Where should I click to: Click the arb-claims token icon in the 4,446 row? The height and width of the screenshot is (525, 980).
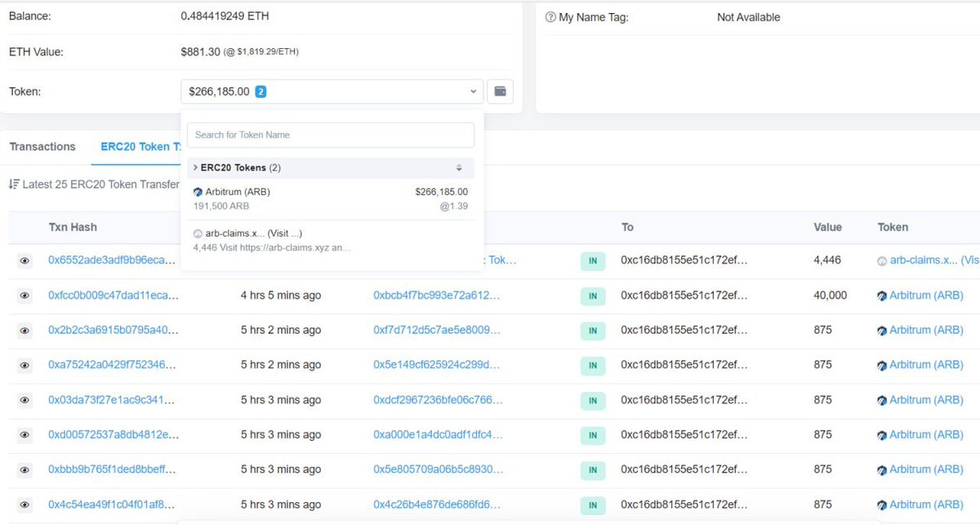[x=882, y=261]
